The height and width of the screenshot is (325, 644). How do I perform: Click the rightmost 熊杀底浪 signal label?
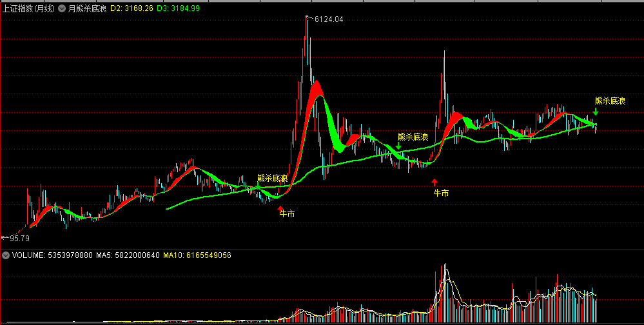(x=610, y=101)
